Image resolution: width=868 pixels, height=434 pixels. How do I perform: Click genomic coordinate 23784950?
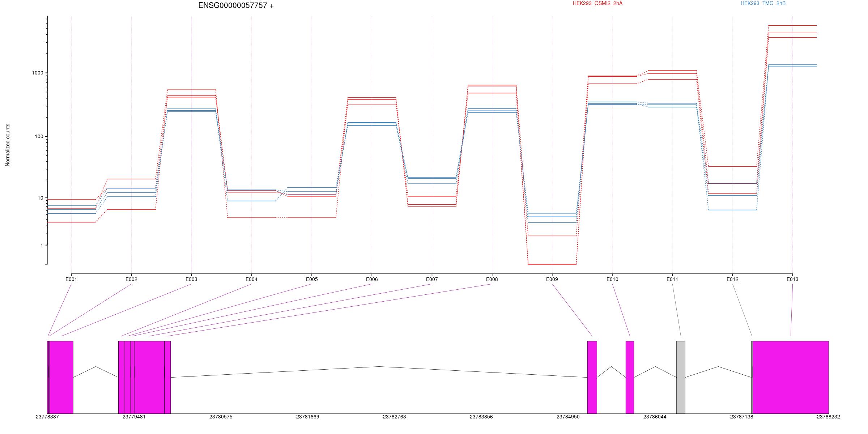point(568,417)
